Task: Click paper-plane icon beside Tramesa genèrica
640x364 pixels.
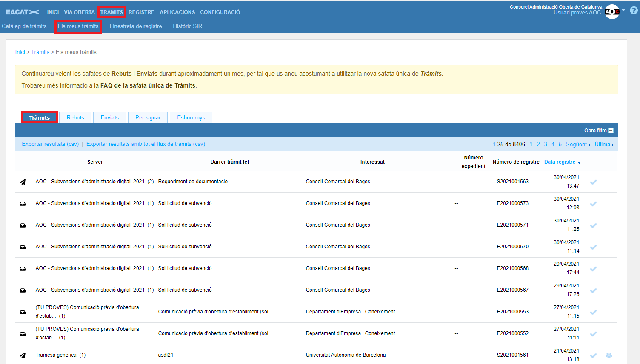Action: pyautogui.click(x=23, y=355)
